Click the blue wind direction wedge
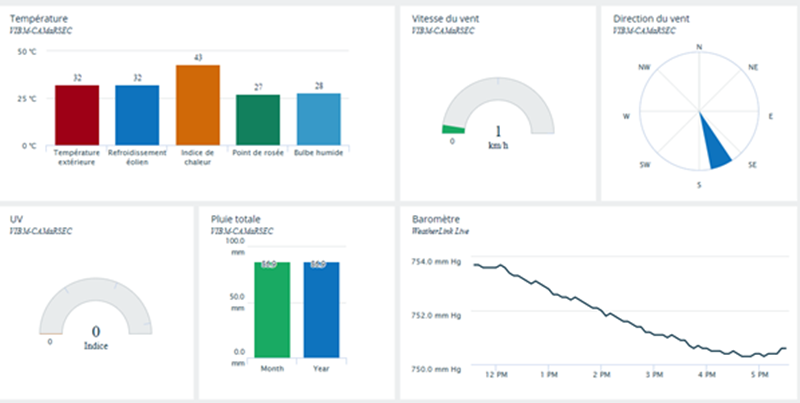800x403 pixels. pyautogui.click(x=716, y=146)
